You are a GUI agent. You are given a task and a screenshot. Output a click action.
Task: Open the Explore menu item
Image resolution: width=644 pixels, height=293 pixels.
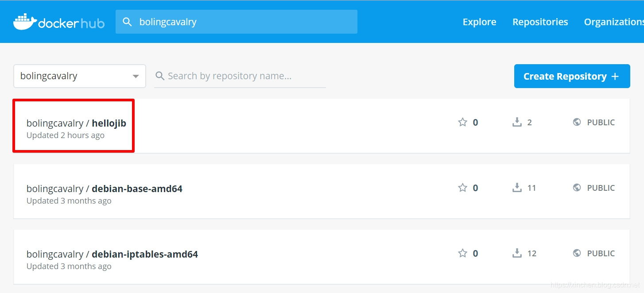point(479,22)
